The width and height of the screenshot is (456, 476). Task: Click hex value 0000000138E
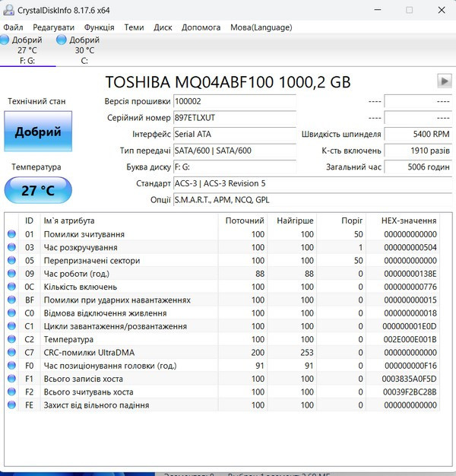(410, 274)
